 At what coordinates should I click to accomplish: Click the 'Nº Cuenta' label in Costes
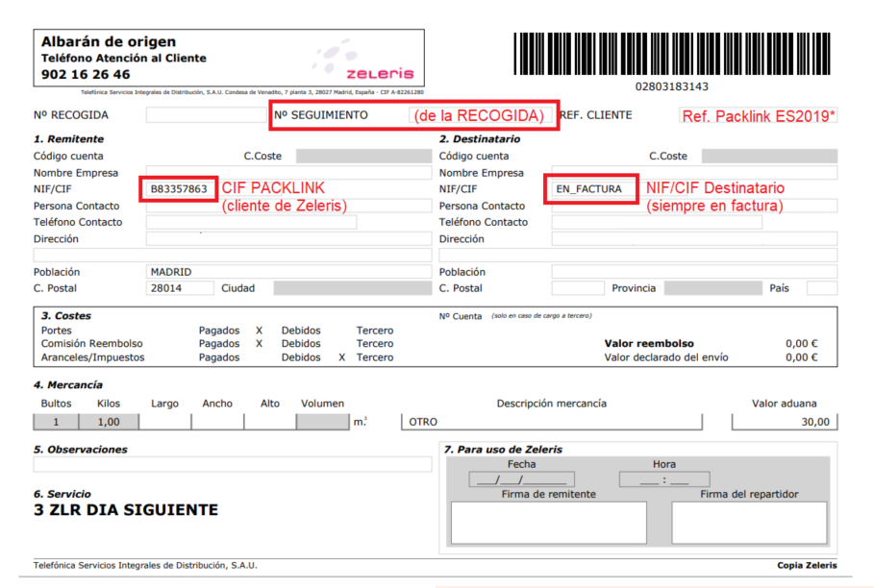pos(461,316)
